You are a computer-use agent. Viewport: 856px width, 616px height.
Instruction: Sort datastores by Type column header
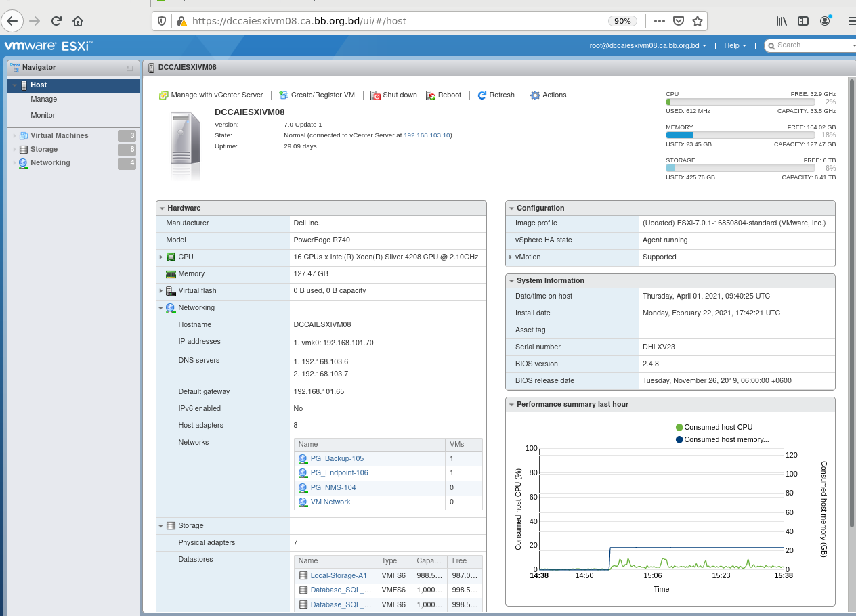(394, 561)
